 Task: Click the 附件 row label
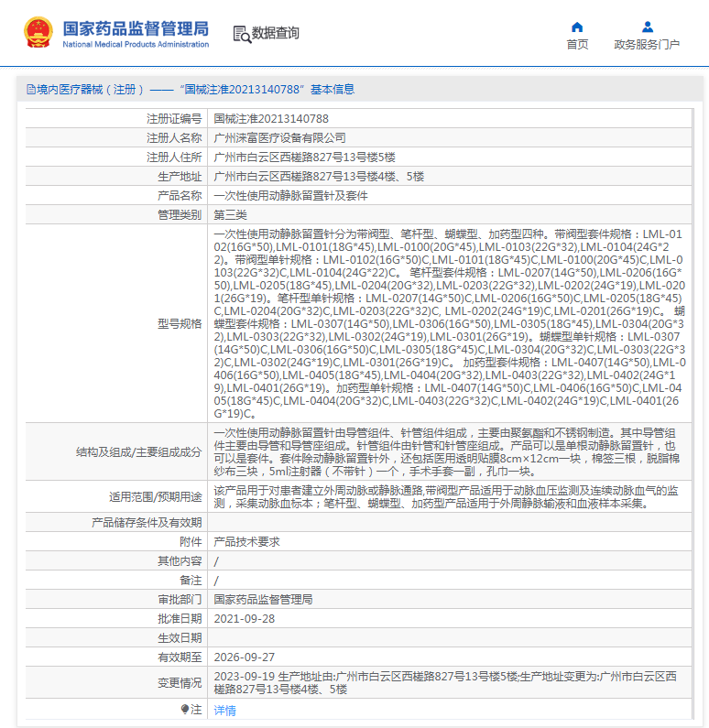(x=191, y=542)
